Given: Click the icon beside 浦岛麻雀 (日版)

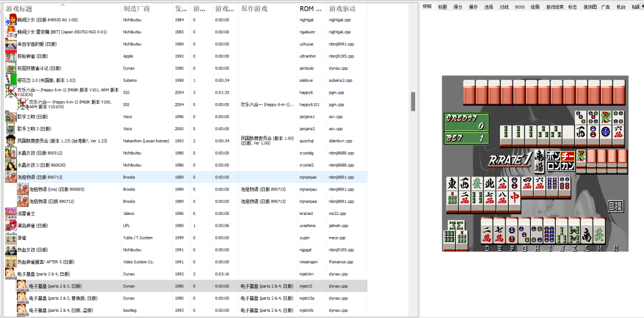Looking at the screenshot, I should tap(11, 225).
